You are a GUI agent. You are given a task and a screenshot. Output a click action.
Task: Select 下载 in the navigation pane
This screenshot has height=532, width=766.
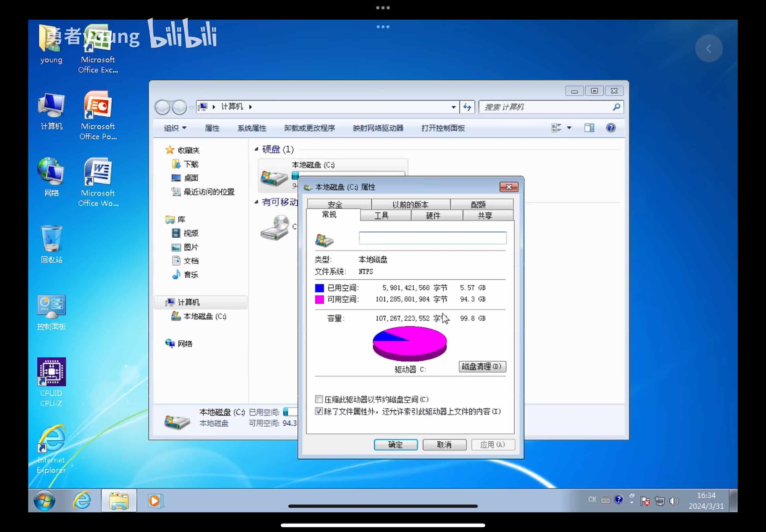(x=185, y=164)
